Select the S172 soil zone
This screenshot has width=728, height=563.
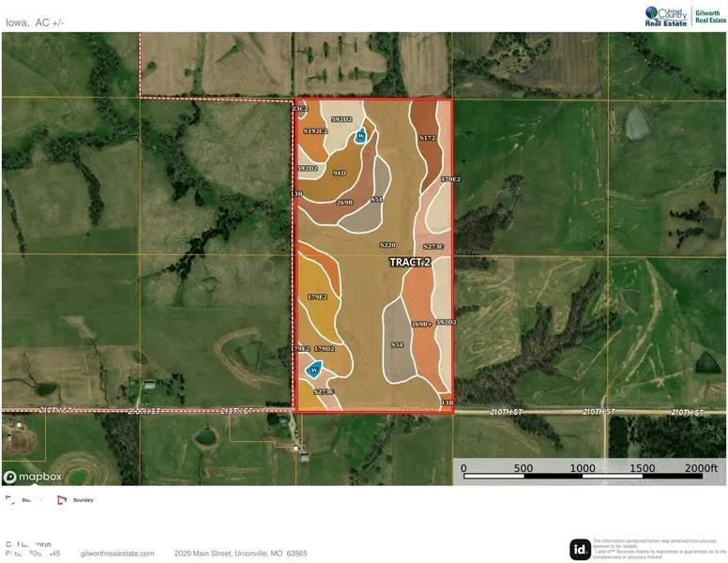point(428,139)
